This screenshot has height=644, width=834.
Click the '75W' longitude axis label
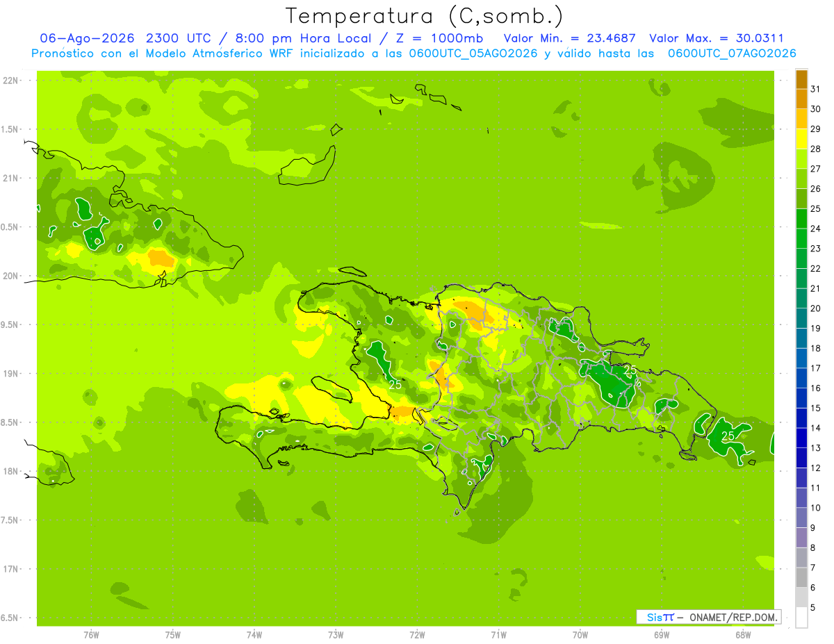(x=173, y=635)
